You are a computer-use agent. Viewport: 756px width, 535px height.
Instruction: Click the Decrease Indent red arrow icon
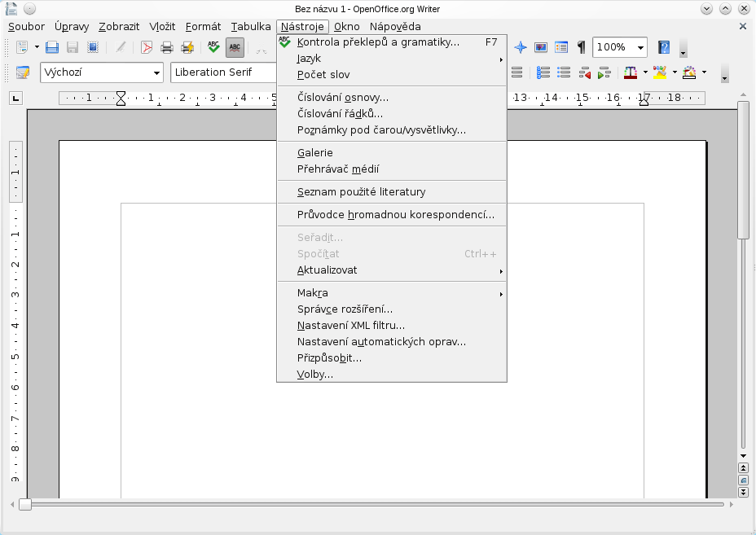tap(584, 72)
